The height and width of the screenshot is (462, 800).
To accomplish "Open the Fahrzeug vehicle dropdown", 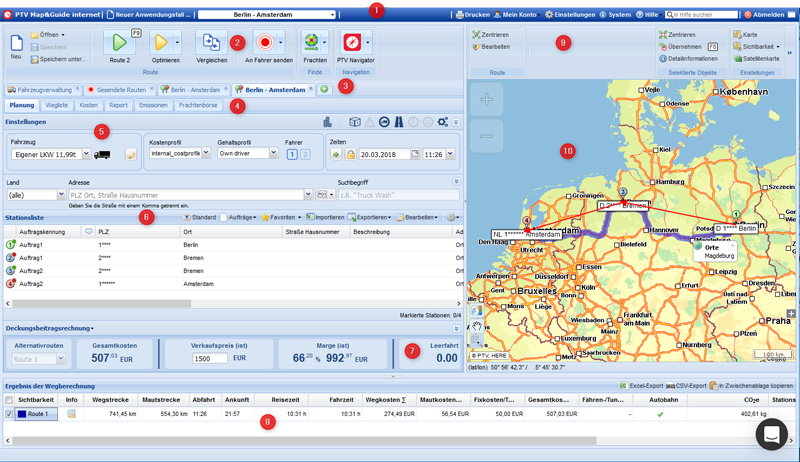I will click(84, 154).
